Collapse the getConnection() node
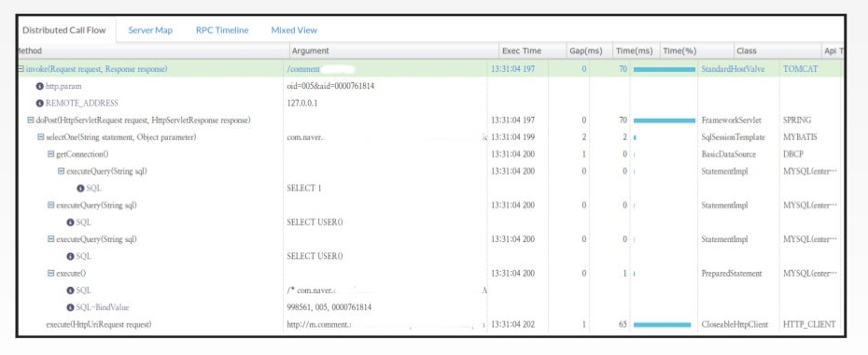The image size is (868, 355). [x=51, y=154]
